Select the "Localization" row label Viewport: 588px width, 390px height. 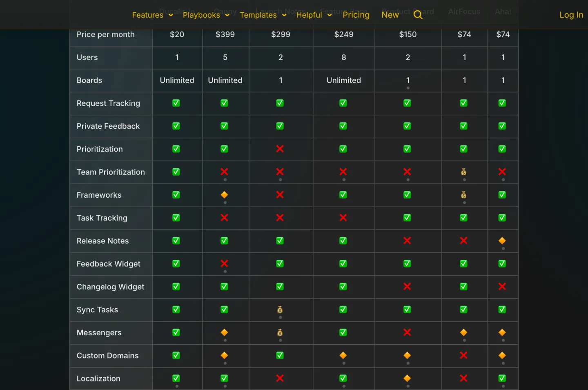pyautogui.click(x=98, y=379)
